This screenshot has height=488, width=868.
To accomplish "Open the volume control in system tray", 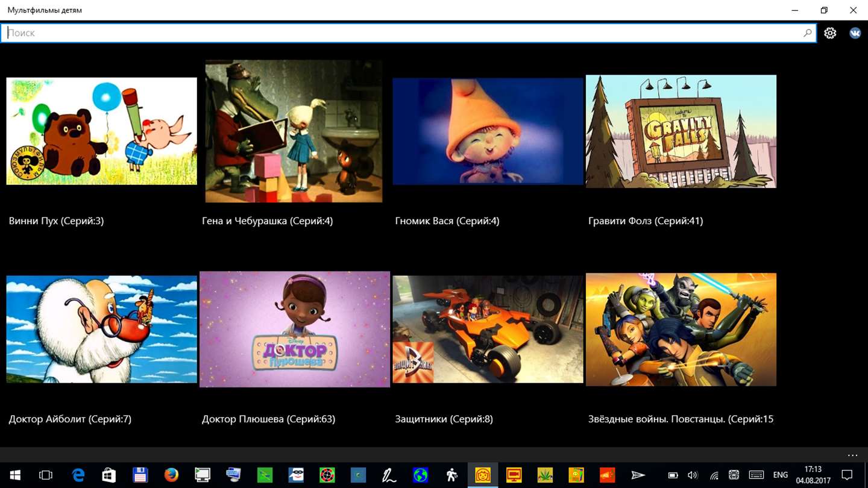I will pyautogui.click(x=693, y=475).
